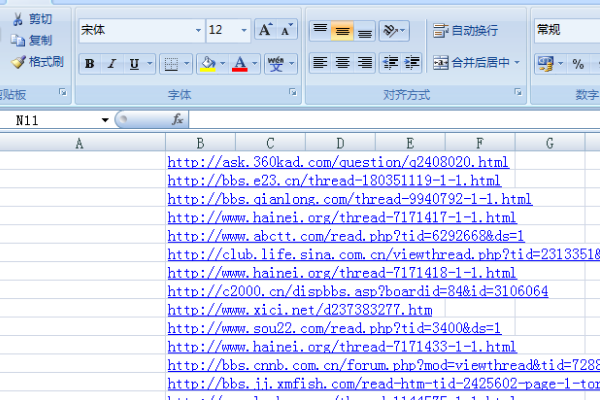The image size is (600, 400).
Task: Select column C header
Action: tap(270, 143)
